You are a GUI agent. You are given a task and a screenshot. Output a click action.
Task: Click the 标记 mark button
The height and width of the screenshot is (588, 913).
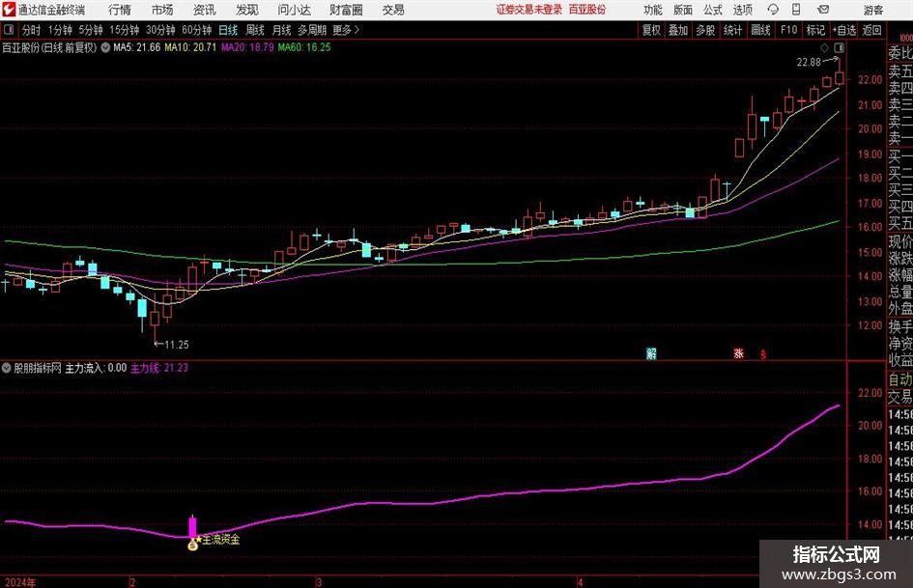(x=815, y=30)
